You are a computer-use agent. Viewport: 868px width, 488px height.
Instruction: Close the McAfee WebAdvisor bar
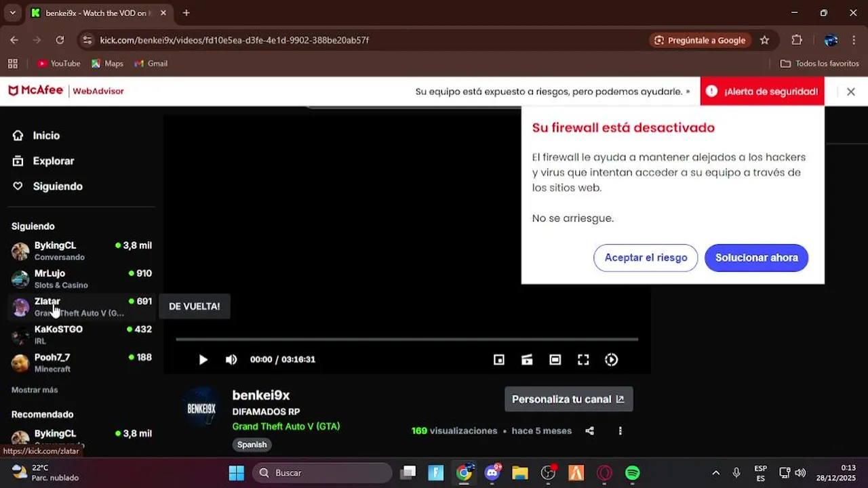851,91
